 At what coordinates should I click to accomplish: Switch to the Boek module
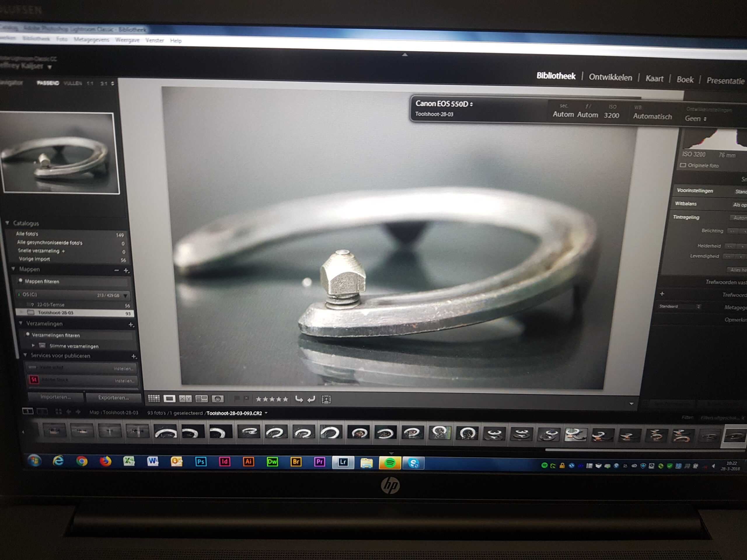[685, 80]
